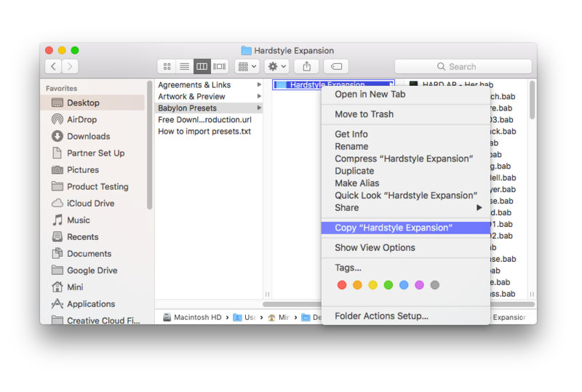Image resolution: width=582 pixels, height=392 pixels.
Task: Open the arrange-by grouping dropdown
Action: click(247, 66)
